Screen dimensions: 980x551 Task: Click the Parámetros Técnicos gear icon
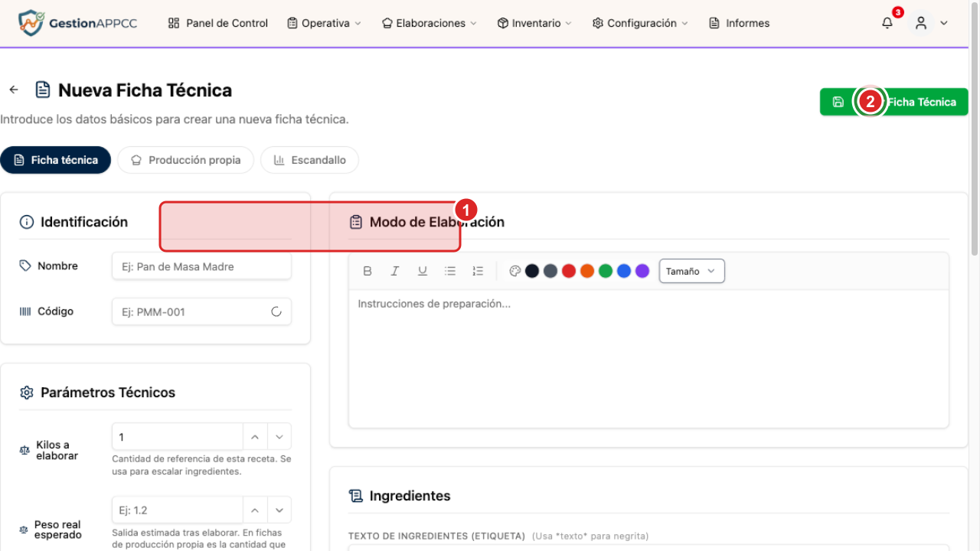[27, 393]
